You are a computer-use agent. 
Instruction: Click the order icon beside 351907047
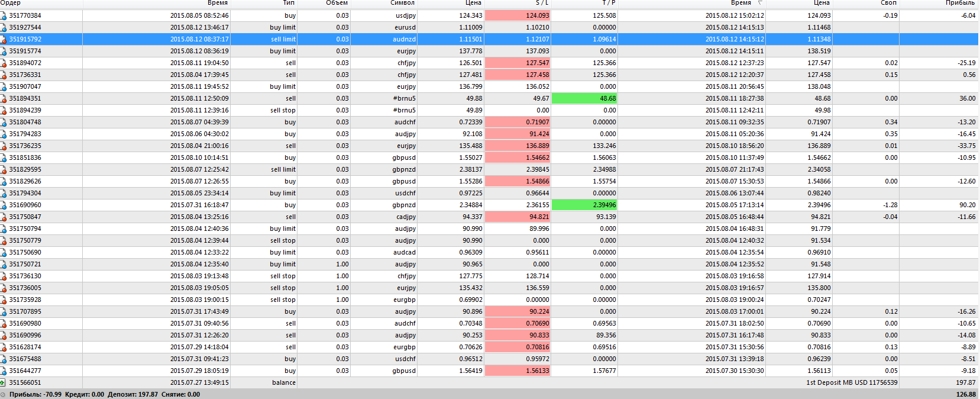(4, 86)
